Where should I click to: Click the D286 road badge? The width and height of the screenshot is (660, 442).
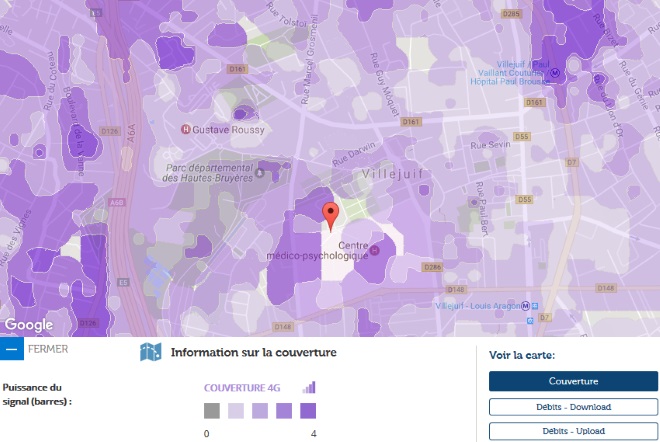click(x=432, y=267)
